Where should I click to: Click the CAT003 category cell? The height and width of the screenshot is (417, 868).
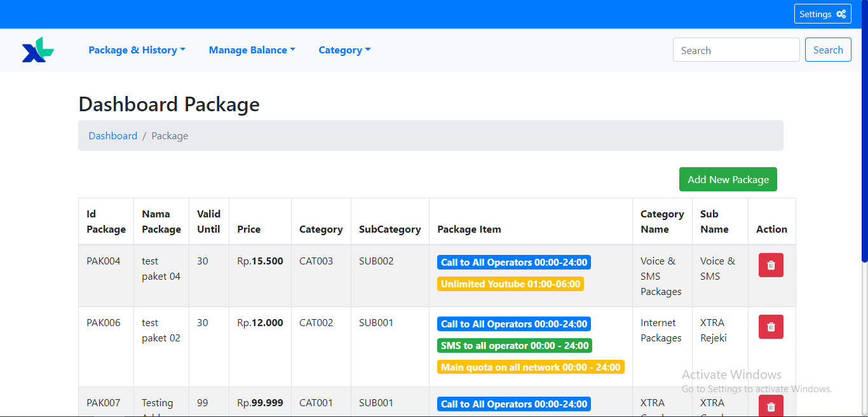click(x=321, y=276)
